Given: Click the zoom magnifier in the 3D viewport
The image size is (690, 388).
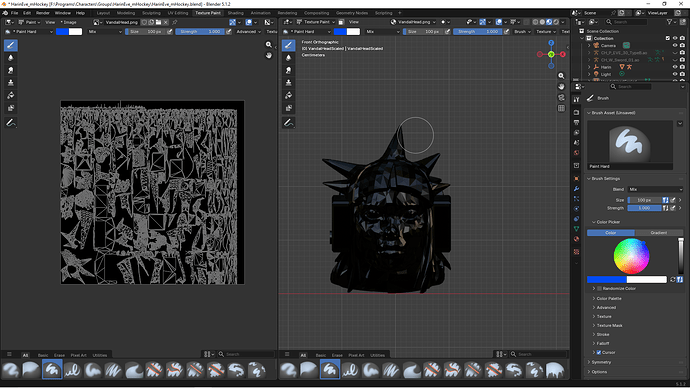Looking at the screenshot, I should pos(561,76).
